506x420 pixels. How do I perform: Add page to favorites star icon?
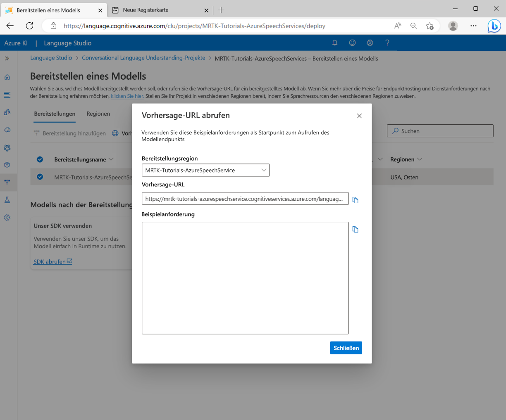pos(430,26)
